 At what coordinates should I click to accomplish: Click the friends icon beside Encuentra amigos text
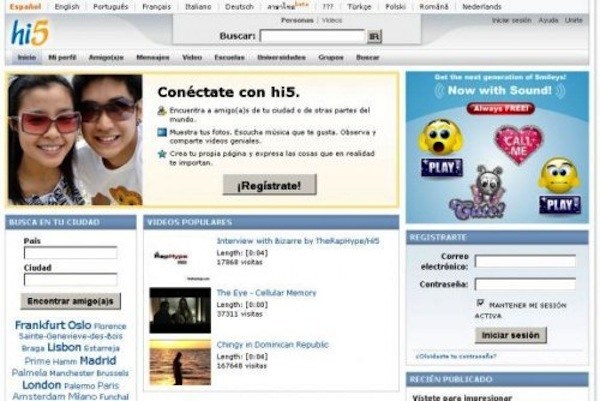[162, 111]
